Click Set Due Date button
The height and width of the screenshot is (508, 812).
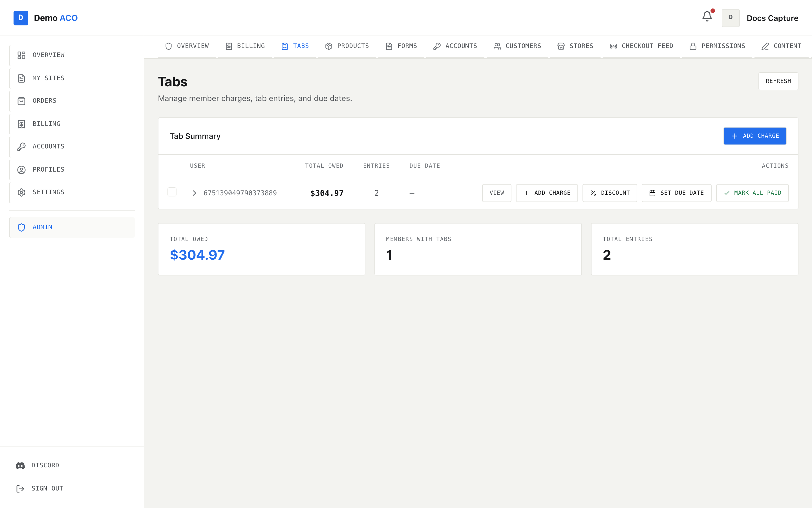[x=676, y=193]
